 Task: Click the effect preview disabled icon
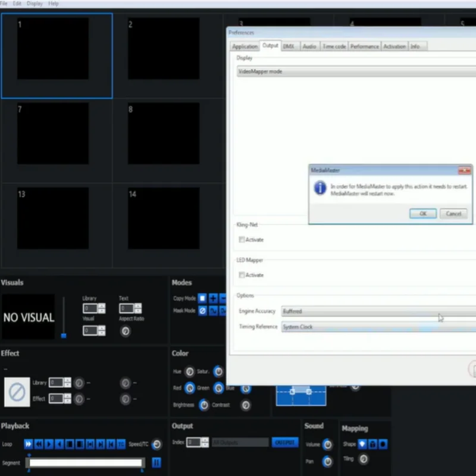[x=17, y=392]
